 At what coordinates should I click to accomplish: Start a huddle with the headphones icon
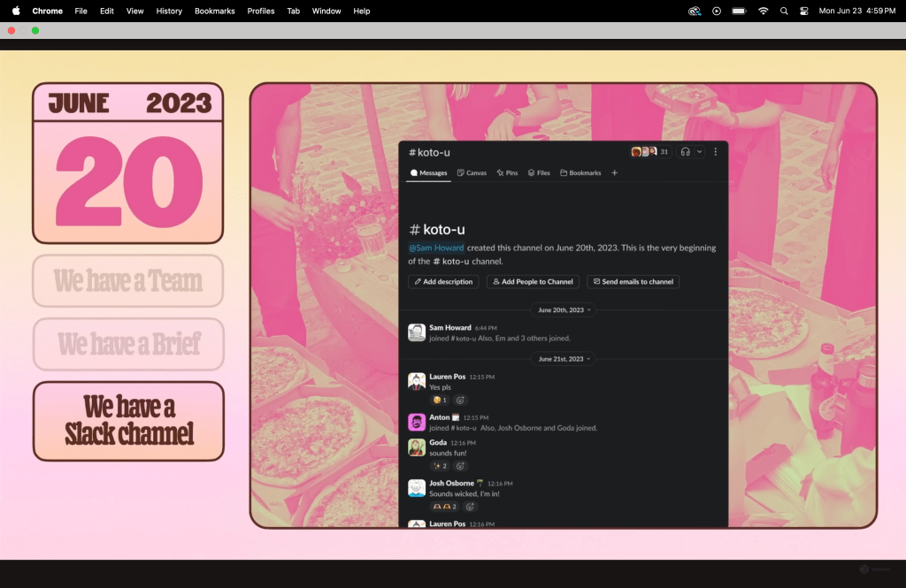click(x=685, y=152)
